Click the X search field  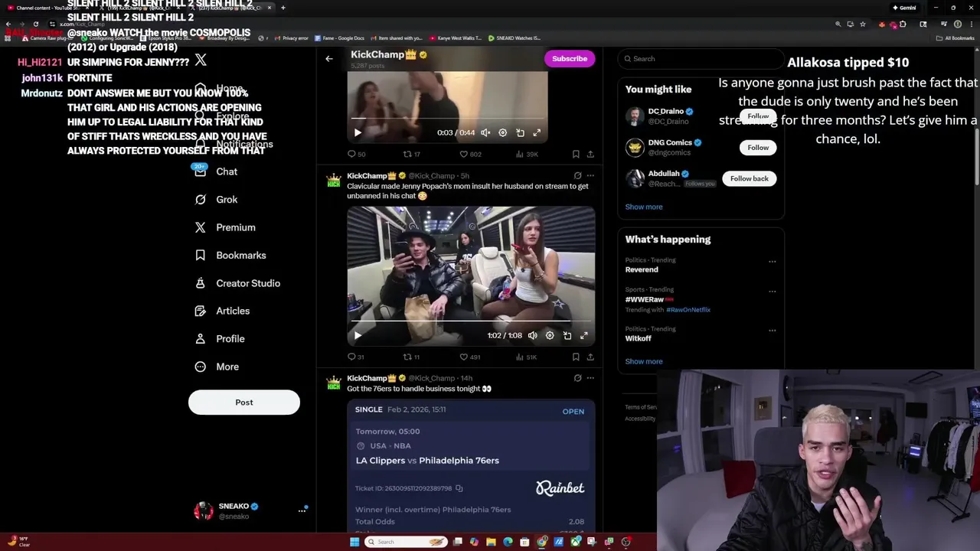[x=701, y=58]
